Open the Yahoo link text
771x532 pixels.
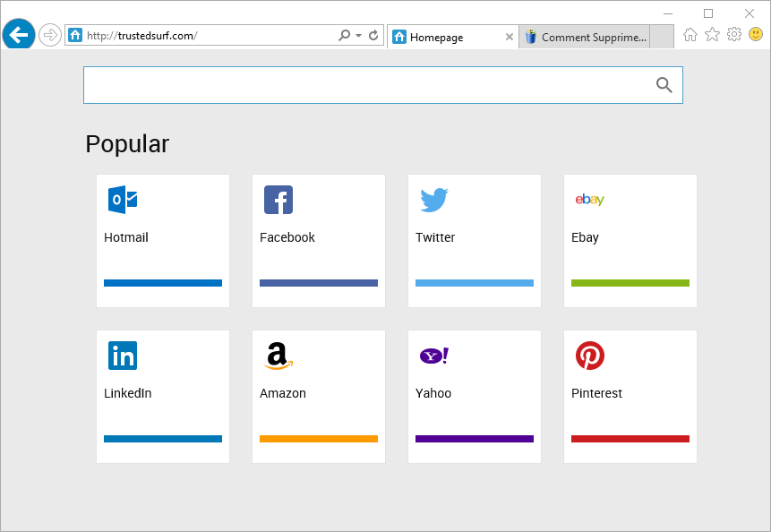pos(433,393)
